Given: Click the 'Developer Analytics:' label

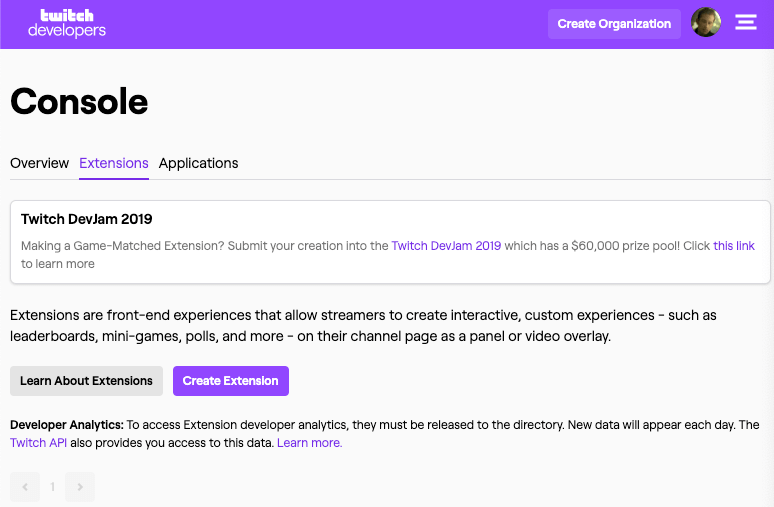Looking at the screenshot, I should pos(67,425).
